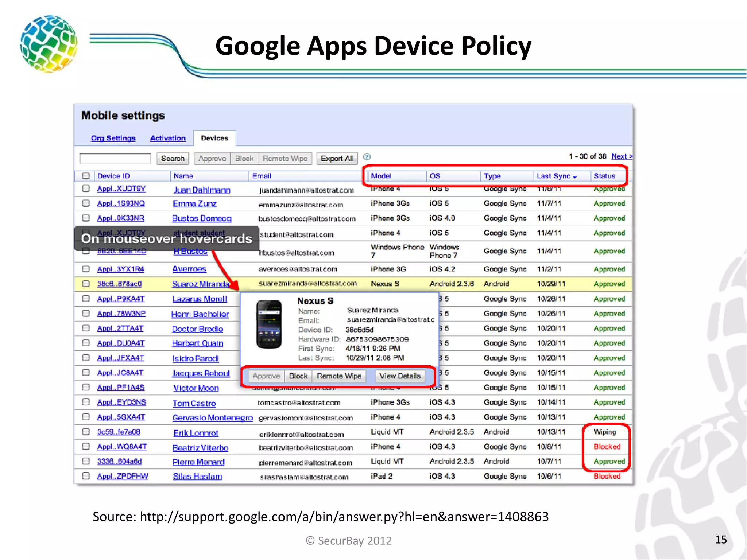
Task: Open the Gervasio Montenegro name link
Action: [x=213, y=418]
